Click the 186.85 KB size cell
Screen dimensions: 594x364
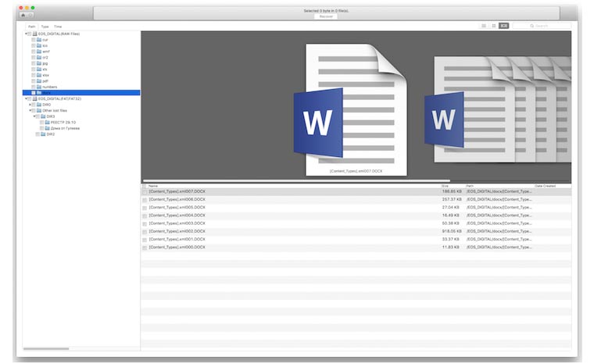pyautogui.click(x=452, y=191)
